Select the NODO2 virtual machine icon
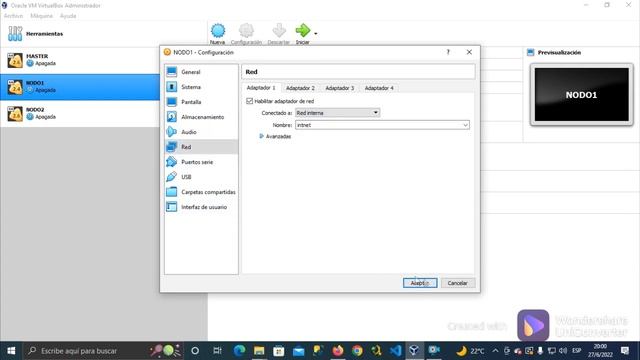This screenshot has height=360, width=640. pyautogui.click(x=15, y=113)
